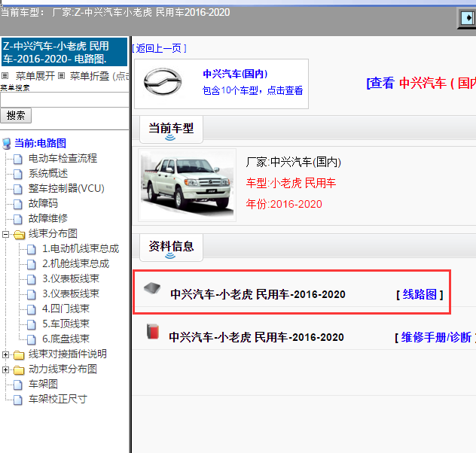Viewport: 476px width, 453px height.
Task: Click the folder icon of 动力线束分布图
Action: (x=19, y=370)
